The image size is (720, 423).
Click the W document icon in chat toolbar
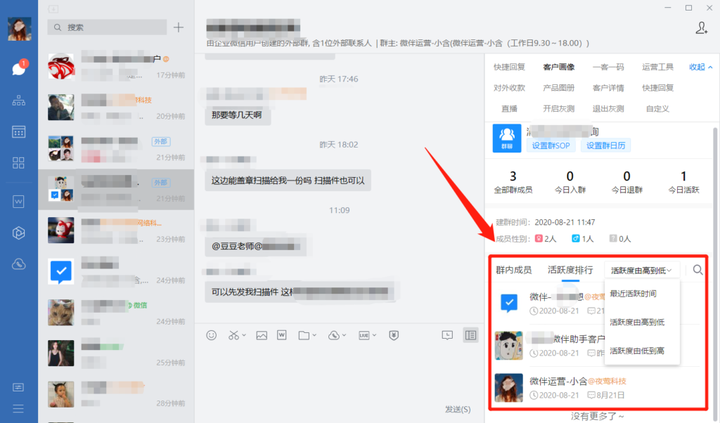[282, 335]
